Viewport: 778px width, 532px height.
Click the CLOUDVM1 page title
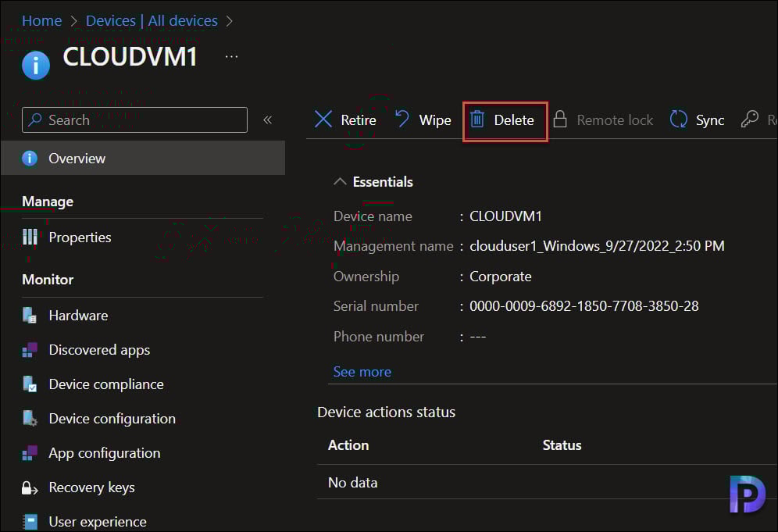130,56
